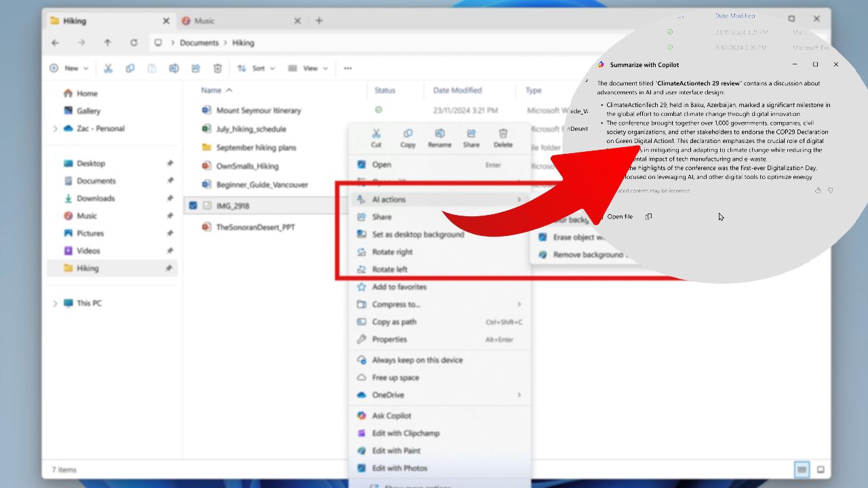Choose Rotate right

pyautogui.click(x=439, y=252)
